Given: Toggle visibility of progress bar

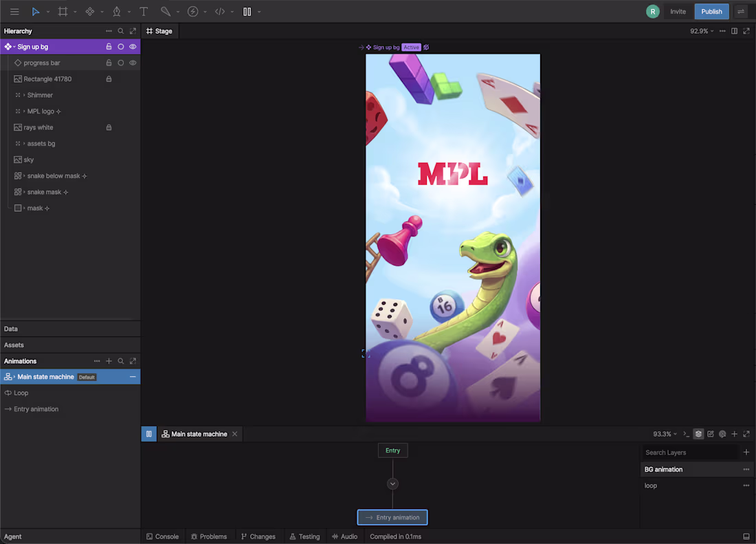Looking at the screenshot, I should pyautogui.click(x=133, y=63).
